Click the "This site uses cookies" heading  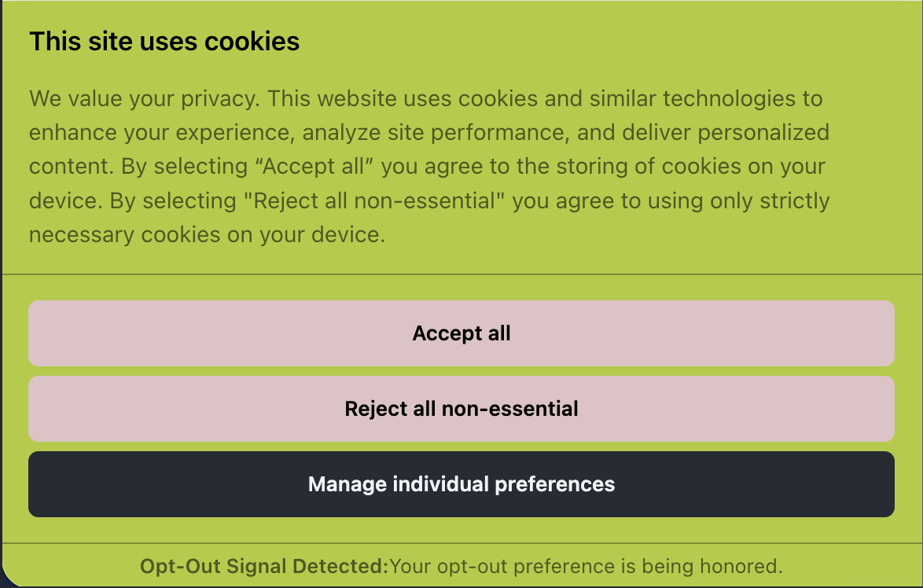point(164,41)
